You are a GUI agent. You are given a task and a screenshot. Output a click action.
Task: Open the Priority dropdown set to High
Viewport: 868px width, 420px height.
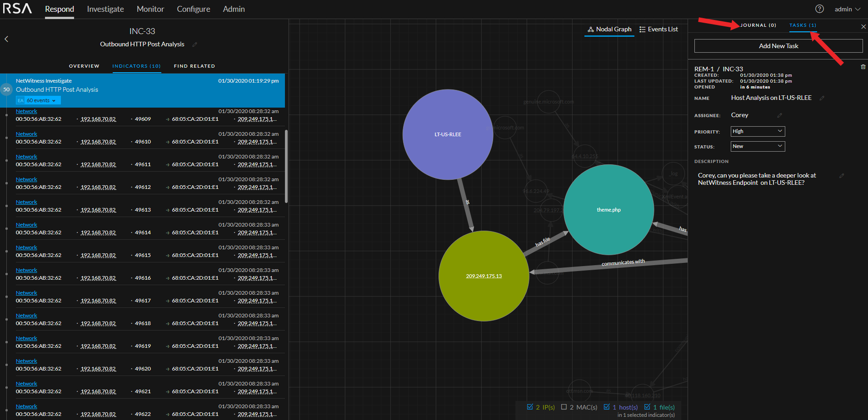tap(758, 131)
